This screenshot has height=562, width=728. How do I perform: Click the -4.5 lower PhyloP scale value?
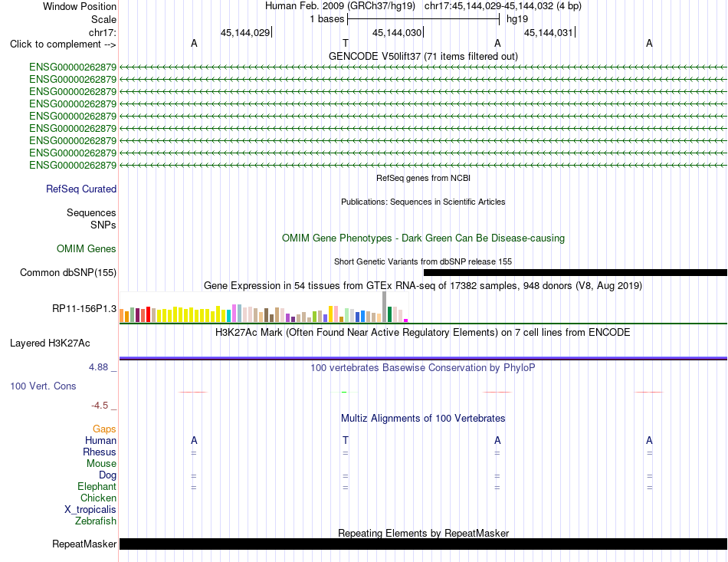click(x=100, y=406)
